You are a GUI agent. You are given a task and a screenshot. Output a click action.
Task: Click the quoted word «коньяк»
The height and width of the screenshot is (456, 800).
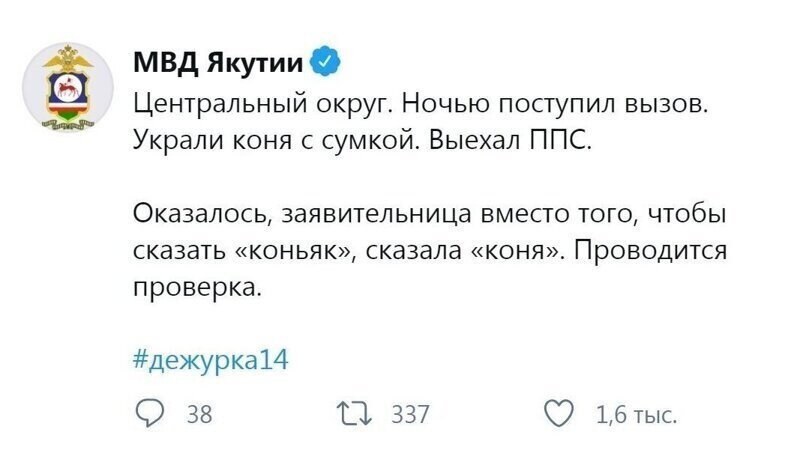click(x=293, y=251)
